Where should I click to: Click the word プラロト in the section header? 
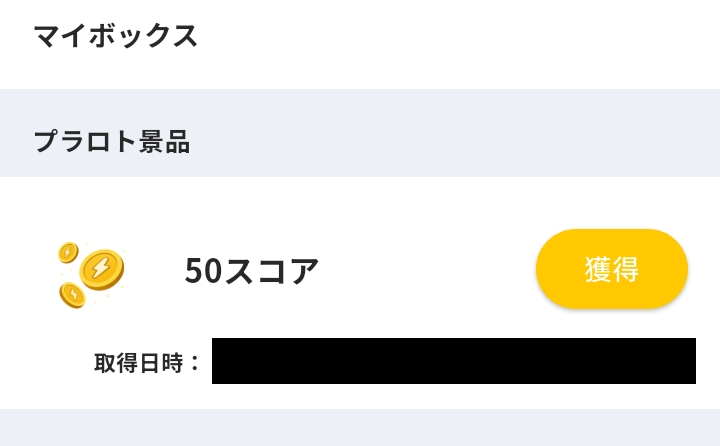(x=85, y=141)
